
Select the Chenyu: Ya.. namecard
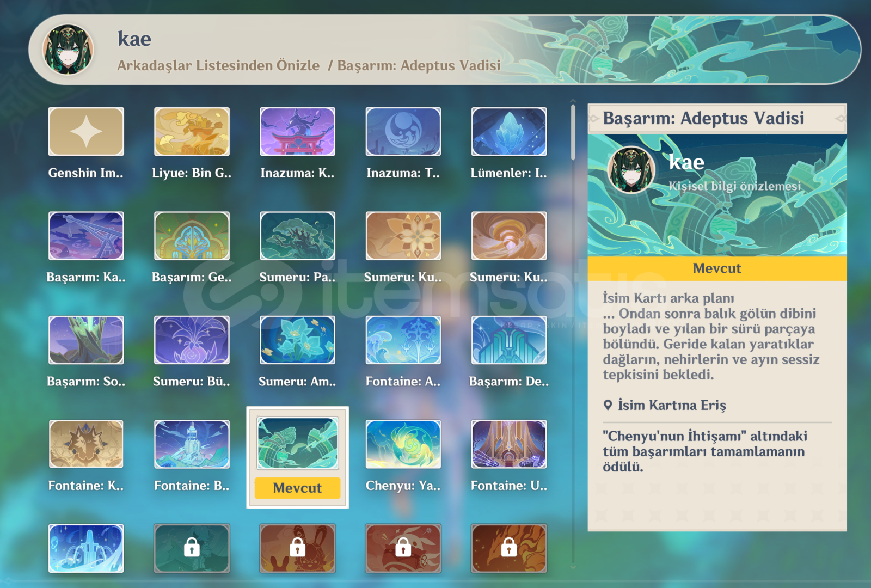click(403, 444)
